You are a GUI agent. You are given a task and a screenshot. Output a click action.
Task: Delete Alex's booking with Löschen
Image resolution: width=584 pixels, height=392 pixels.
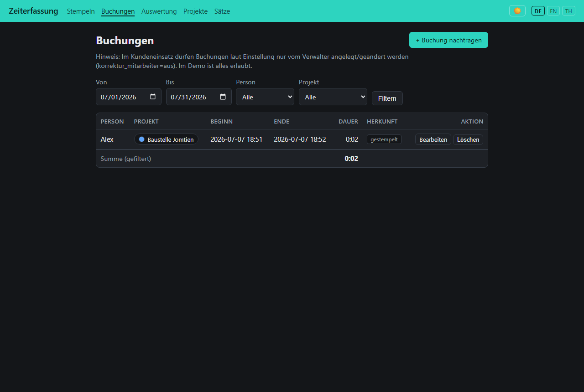pos(468,139)
